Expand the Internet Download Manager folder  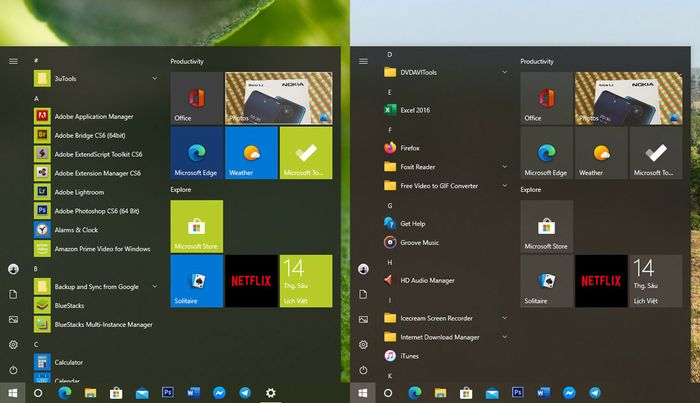pyautogui.click(x=504, y=337)
